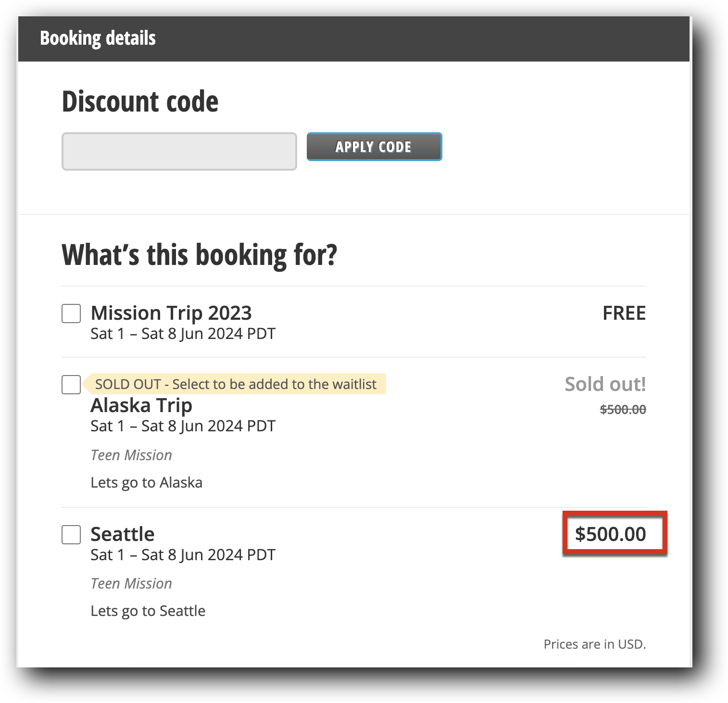This screenshot has height=703, width=728.
Task: Click the Lets go to Seattle description
Action: pyautogui.click(x=148, y=611)
